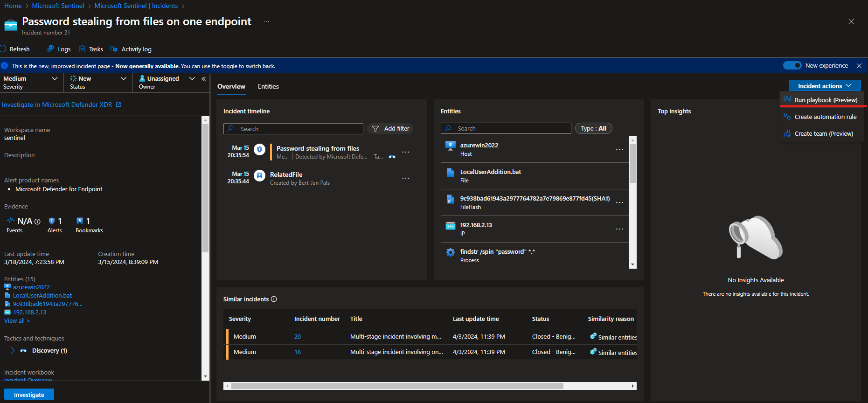The image size is (868, 403).
Task: Click the Alerts shield evidence count
Action: [x=55, y=221]
